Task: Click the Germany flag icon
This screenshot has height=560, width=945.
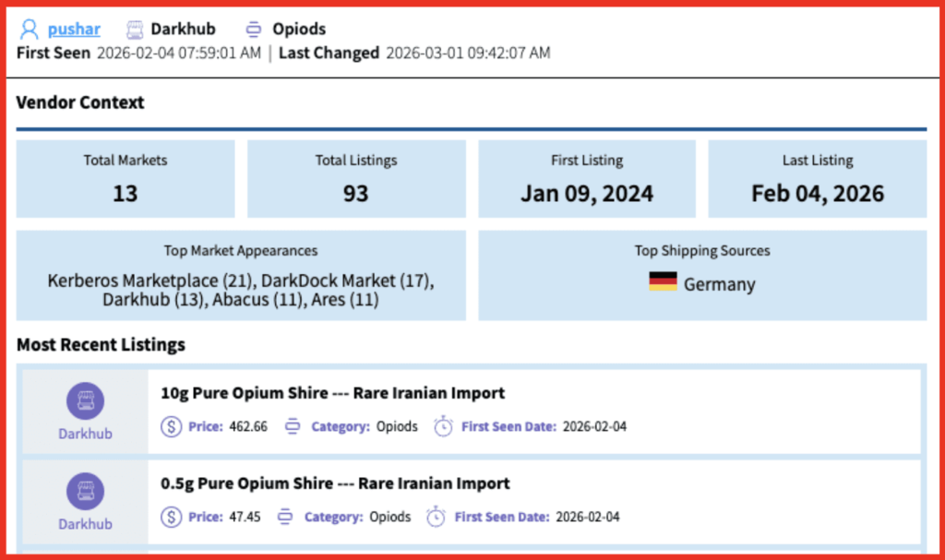Action: 663,282
